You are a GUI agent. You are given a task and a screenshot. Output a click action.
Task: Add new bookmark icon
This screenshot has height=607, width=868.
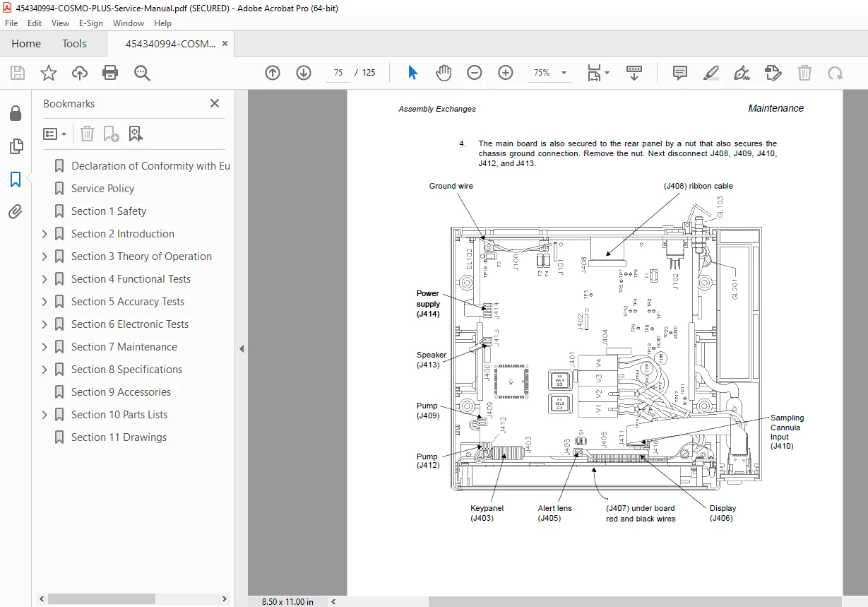(111, 134)
